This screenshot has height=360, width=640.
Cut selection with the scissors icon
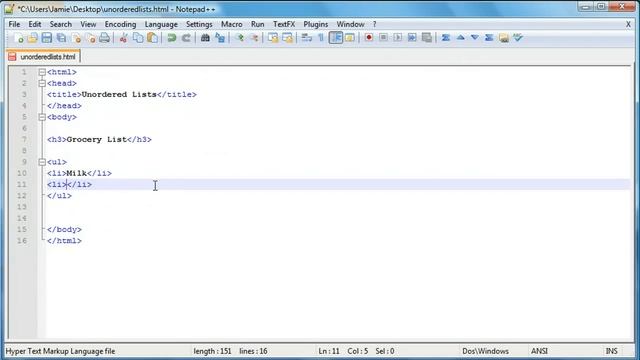123,38
